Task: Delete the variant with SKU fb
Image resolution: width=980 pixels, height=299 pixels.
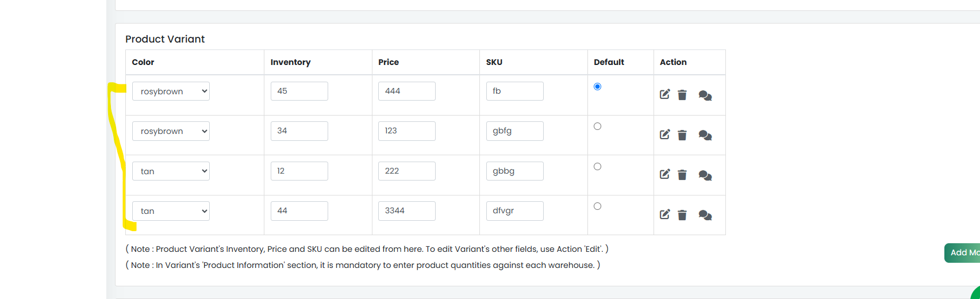Action: tap(682, 95)
